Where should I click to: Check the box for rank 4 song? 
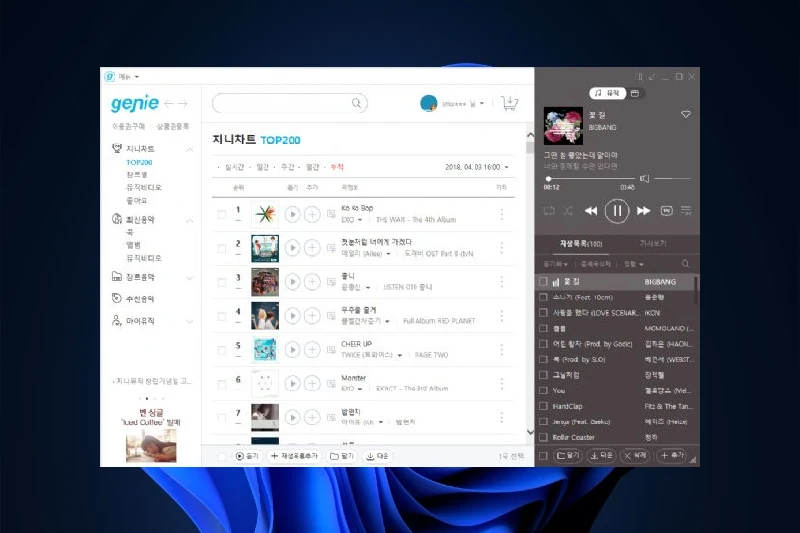pos(221,316)
